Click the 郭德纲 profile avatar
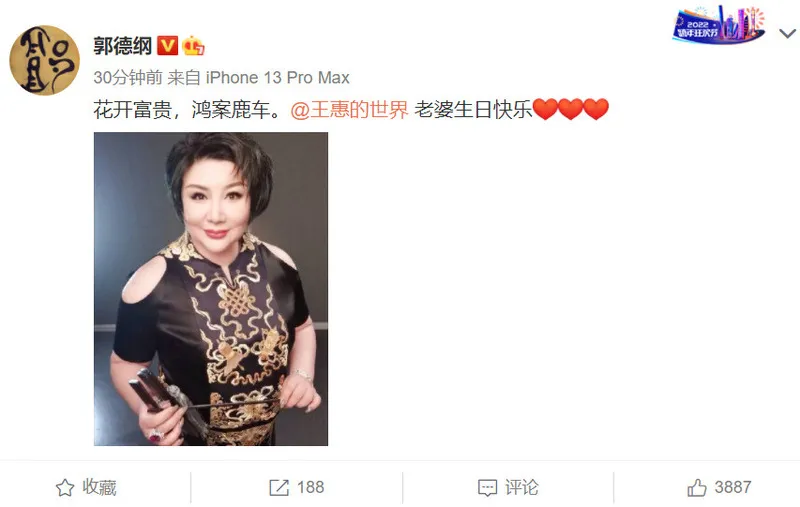The height and width of the screenshot is (507, 800). point(44,60)
